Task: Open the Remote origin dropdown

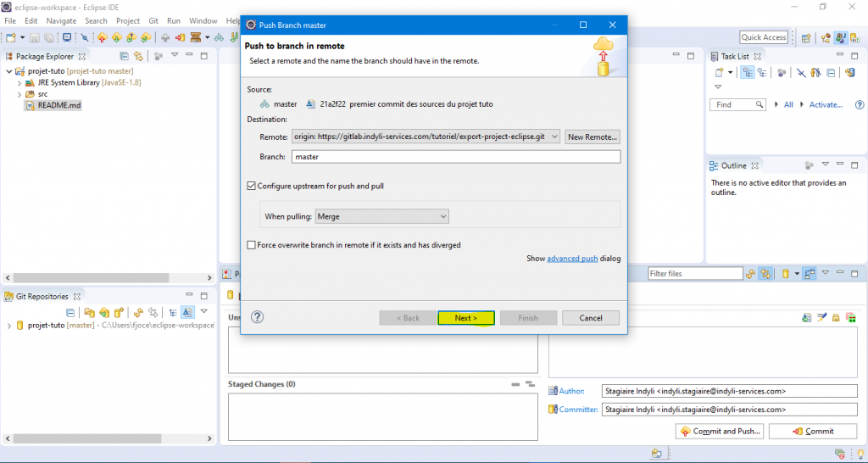Action: [x=426, y=137]
